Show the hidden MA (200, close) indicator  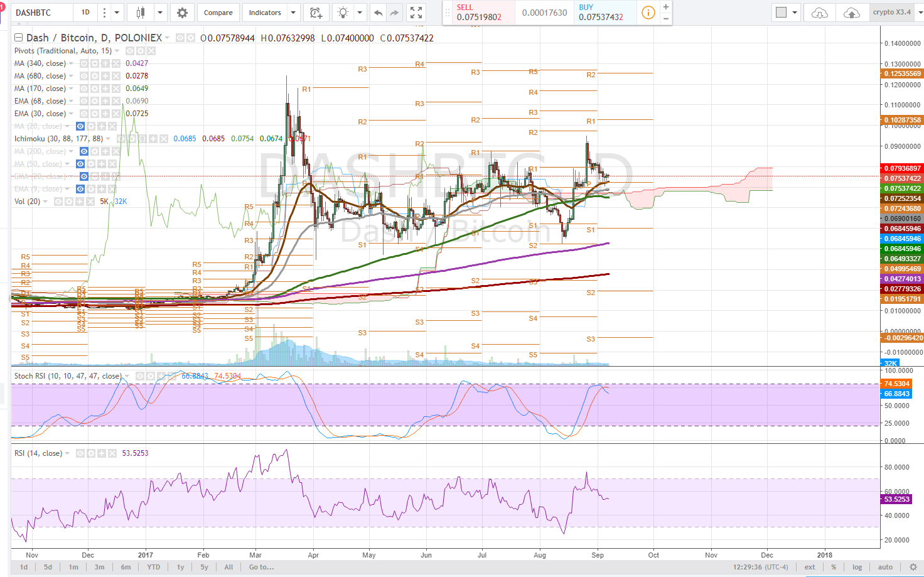tap(84, 151)
